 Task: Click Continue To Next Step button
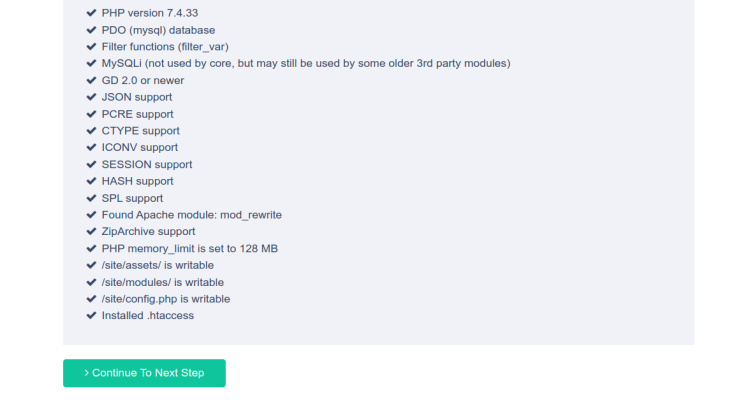pos(144,373)
